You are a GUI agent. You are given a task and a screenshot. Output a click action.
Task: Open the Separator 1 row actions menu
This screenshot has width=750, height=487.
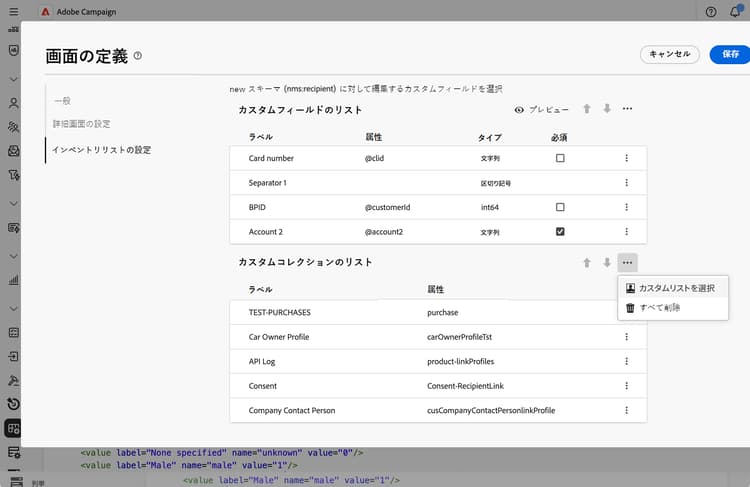(x=627, y=183)
